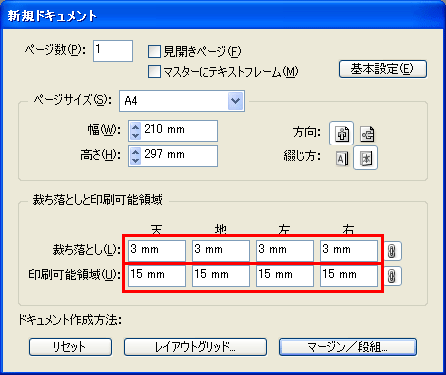Toggle chain link icon for 裁ち落とし row
This screenshot has width=446, height=375.
pos(392,251)
